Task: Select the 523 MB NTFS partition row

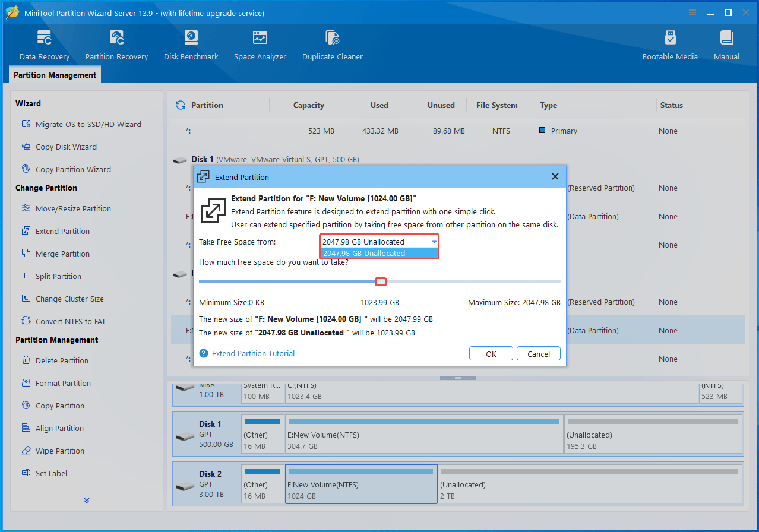Action: tap(458, 131)
